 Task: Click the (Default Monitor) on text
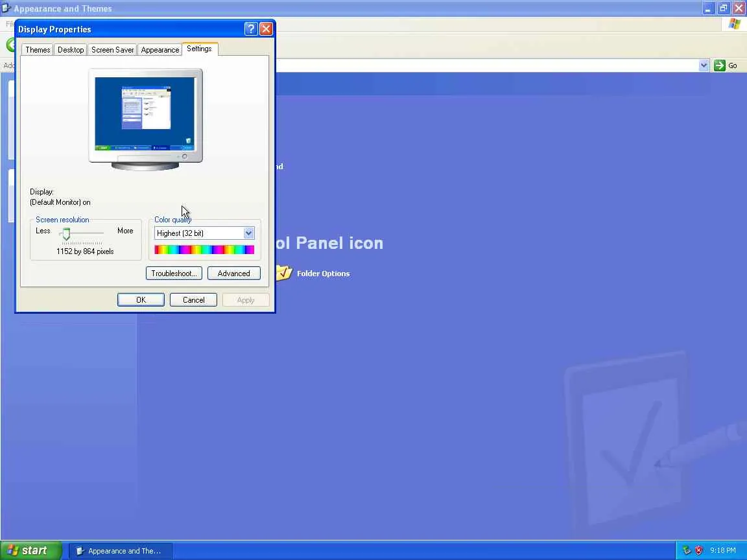[x=60, y=202]
